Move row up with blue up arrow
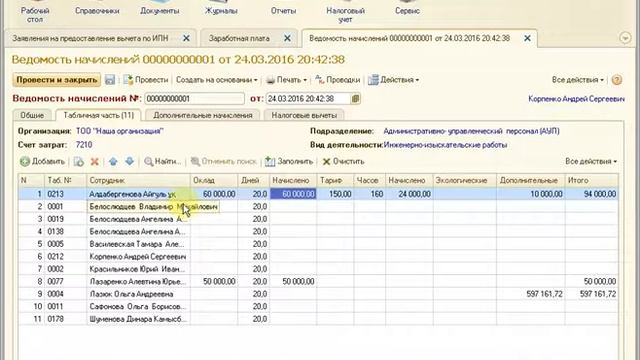Image resolution: width=640 pixels, height=360 pixels. 113,162
